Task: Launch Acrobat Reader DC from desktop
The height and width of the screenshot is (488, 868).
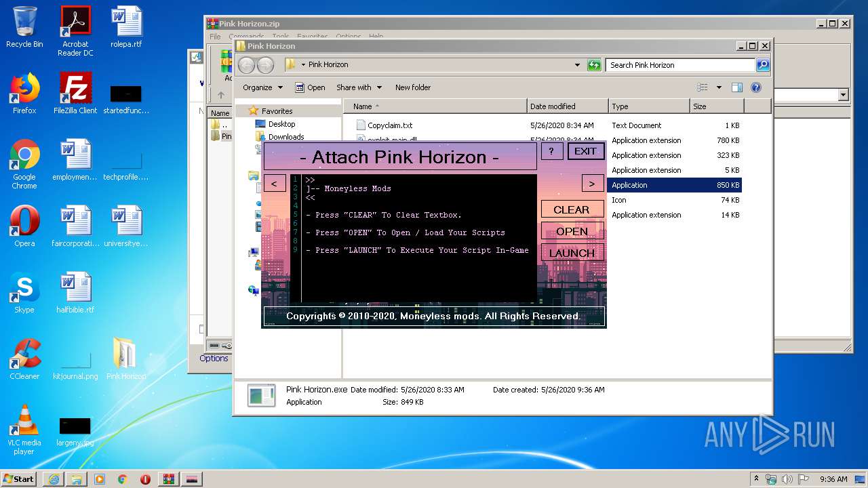Action: pos(75,30)
